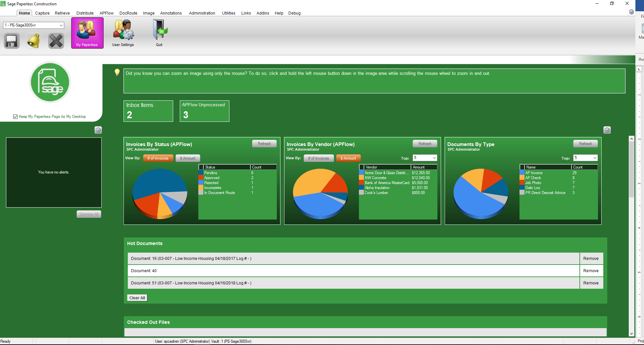Click the gray X cancel icon
Screen dimensions: 644x345
click(x=56, y=41)
